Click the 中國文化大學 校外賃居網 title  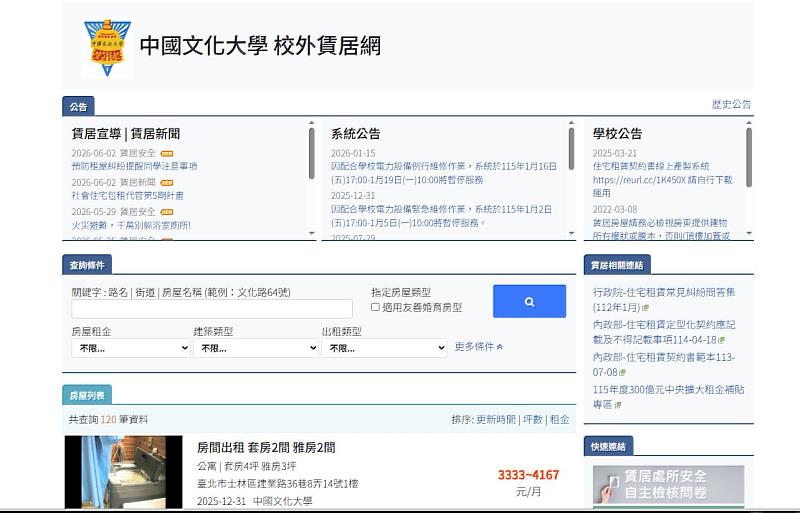click(x=260, y=45)
